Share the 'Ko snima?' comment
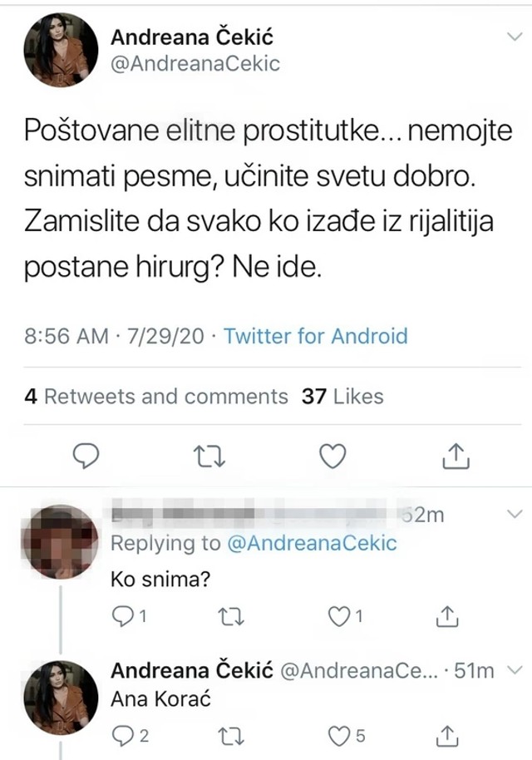Viewport: 532px width, 760px height. 446,617
